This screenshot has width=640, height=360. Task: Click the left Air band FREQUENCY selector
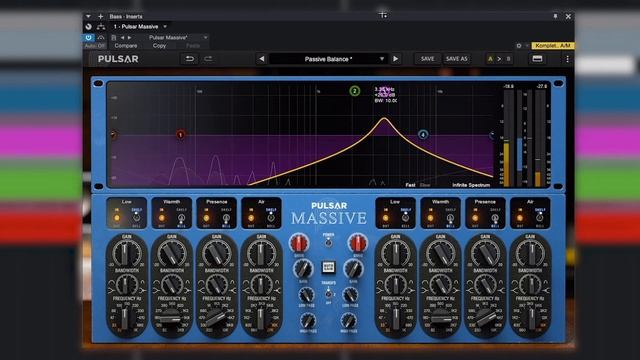pyautogui.click(x=261, y=319)
